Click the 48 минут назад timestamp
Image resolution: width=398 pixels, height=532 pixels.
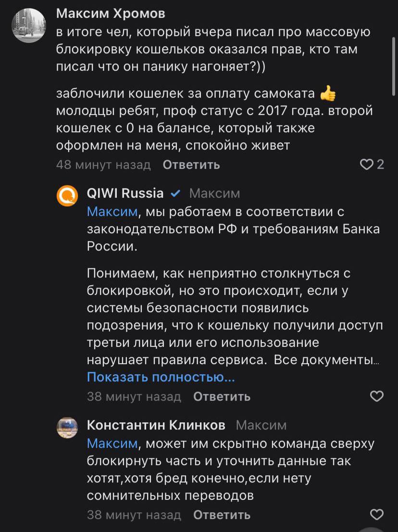(x=103, y=165)
